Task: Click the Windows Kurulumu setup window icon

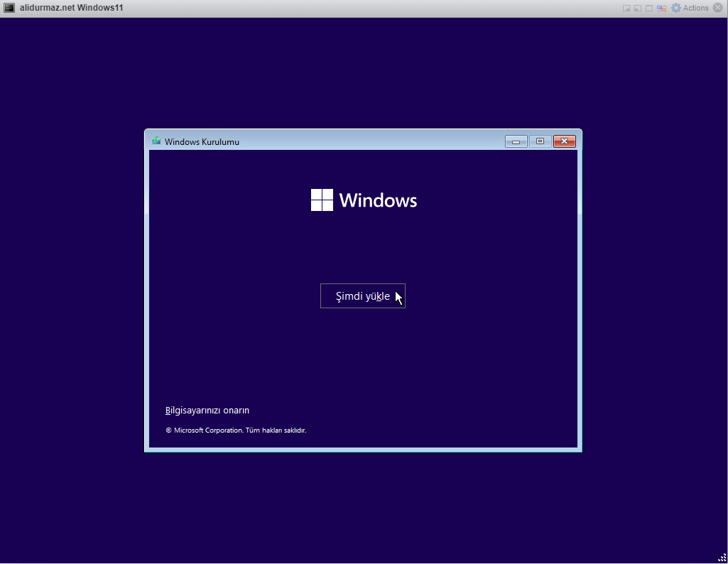Action: coord(156,141)
